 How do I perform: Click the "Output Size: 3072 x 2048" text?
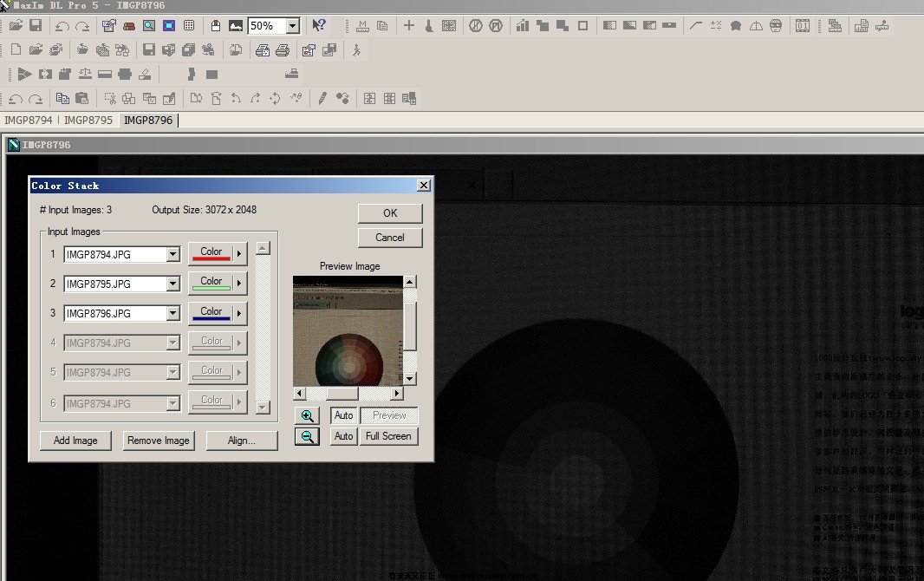click(204, 210)
